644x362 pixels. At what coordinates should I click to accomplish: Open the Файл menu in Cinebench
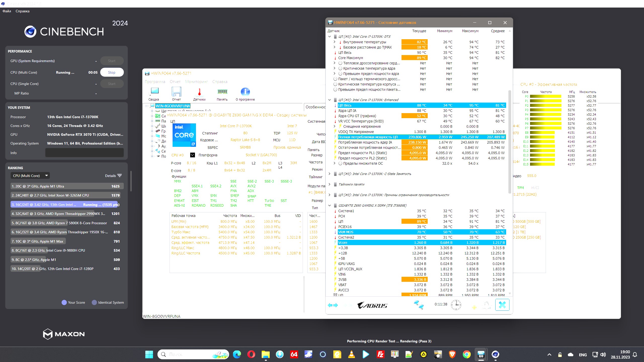(x=7, y=11)
